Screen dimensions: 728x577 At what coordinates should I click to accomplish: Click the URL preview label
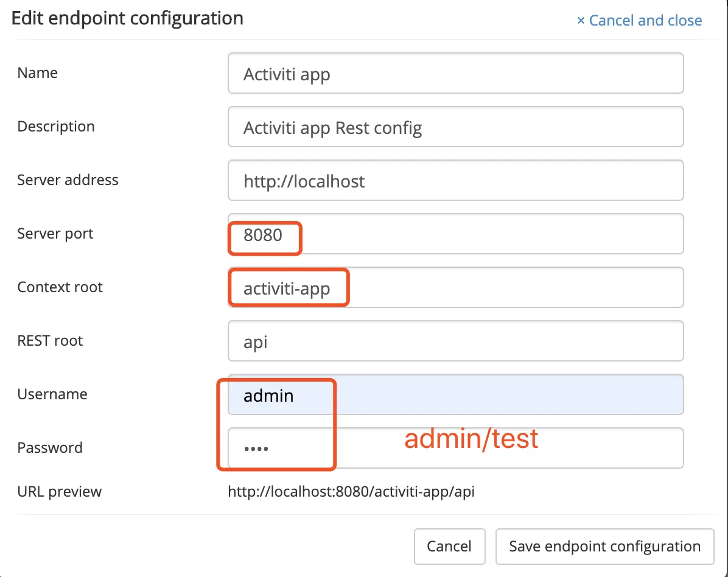(x=60, y=491)
